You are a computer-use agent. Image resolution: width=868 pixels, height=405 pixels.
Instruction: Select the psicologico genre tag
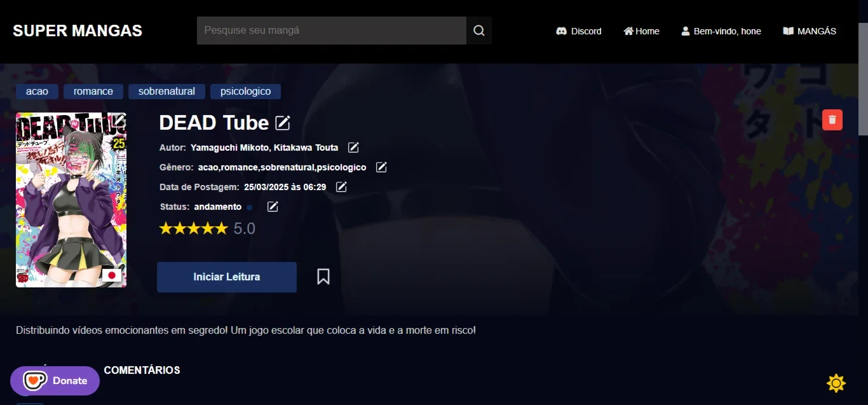(245, 92)
